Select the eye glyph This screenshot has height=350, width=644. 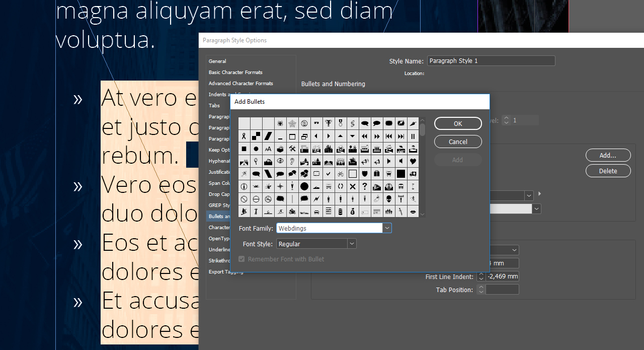pos(280,161)
